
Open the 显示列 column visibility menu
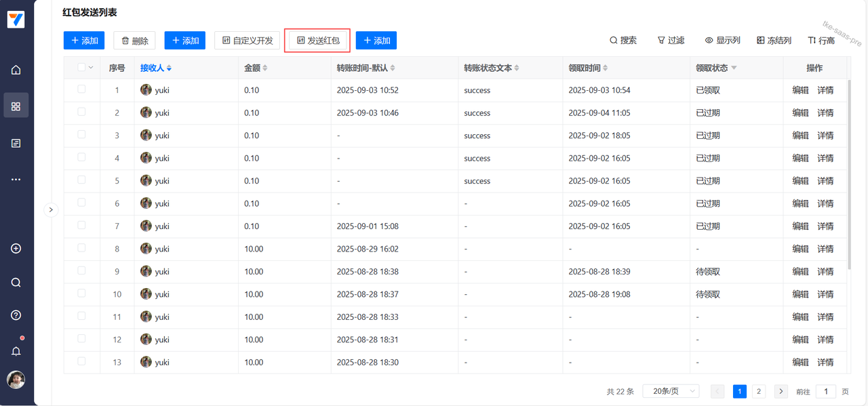[x=722, y=41]
